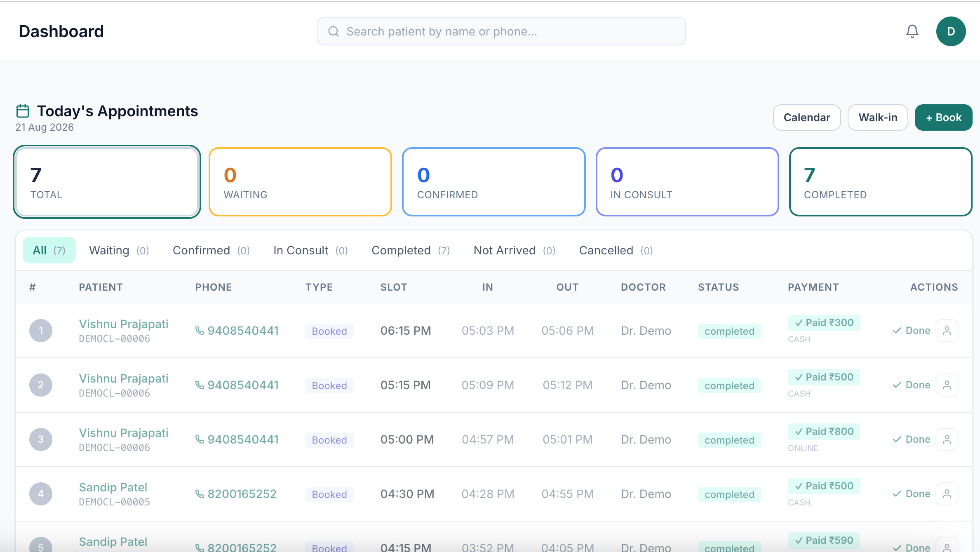980x552 pixels.
Task: Click the PAYMENT column header
Action: 813,287
